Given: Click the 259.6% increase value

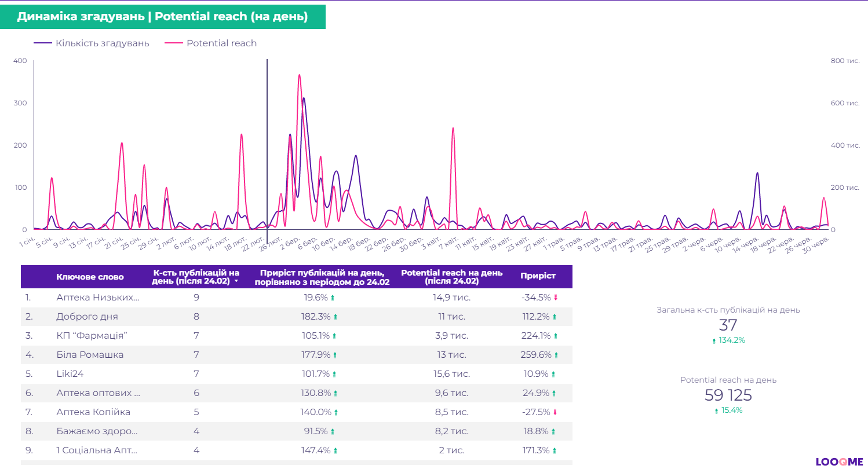Looking at the screenshot, I should [536, 355].
